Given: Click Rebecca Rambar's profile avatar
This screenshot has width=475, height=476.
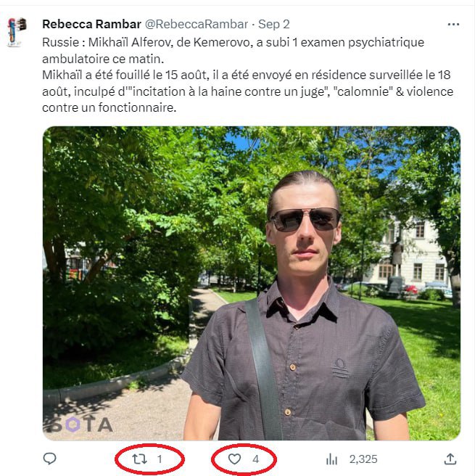Looking at the screenshot, I should pyautogui.click(x=17, y=32).
